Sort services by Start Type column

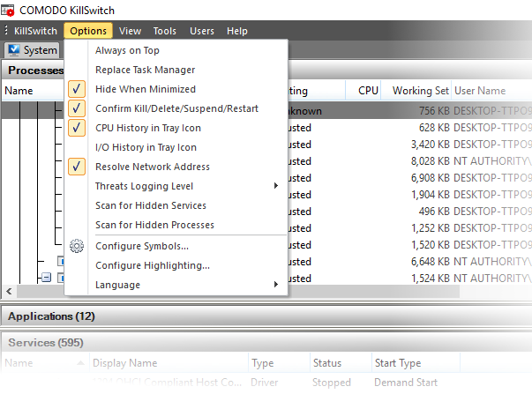(x=416, y=363)
